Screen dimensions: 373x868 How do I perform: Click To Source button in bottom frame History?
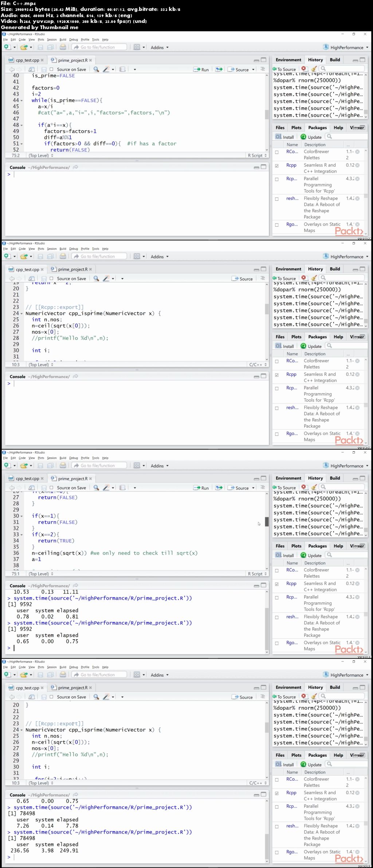284,697
